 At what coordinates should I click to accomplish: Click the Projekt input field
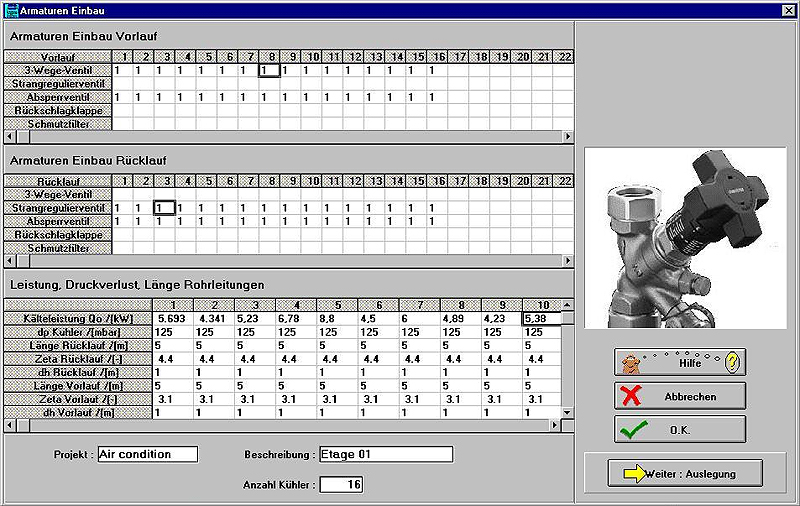tap(147, 454)
